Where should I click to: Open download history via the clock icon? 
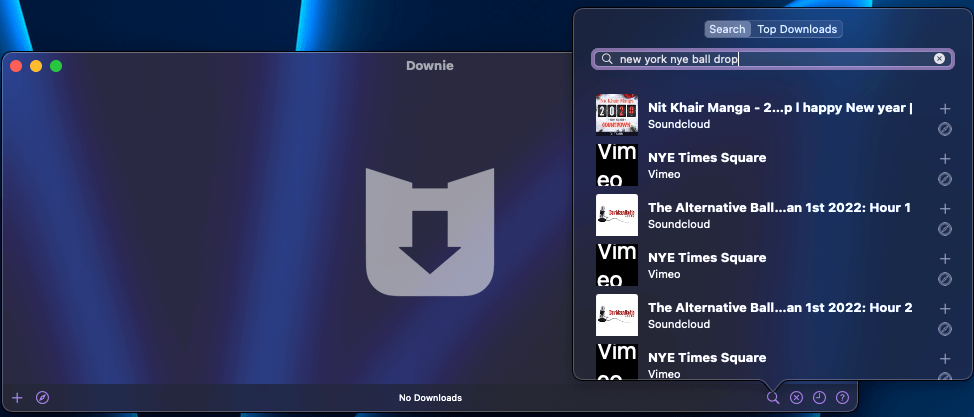[819, 398]
